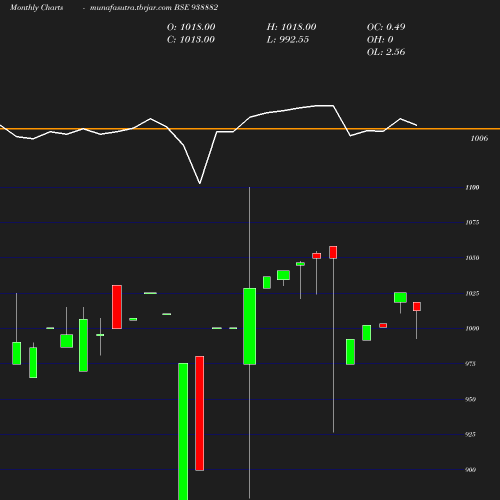Click the 1000 price axis label
This screenshot has width=500, height=500.
pos(472,329)
